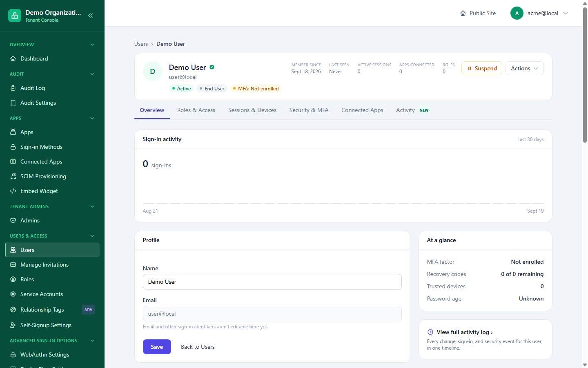Click the Sign-in Methods lock icon

pyautogui.click(x=13, y=147)
